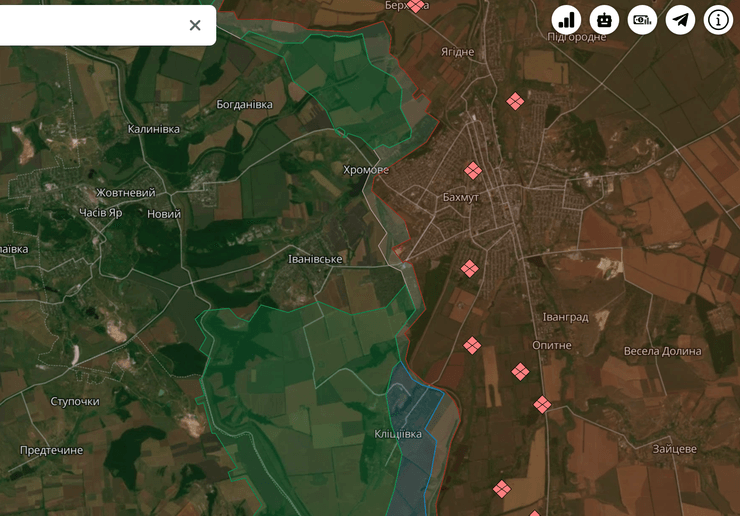Click the unit marker east of Іванівське

tap(469, 268)
